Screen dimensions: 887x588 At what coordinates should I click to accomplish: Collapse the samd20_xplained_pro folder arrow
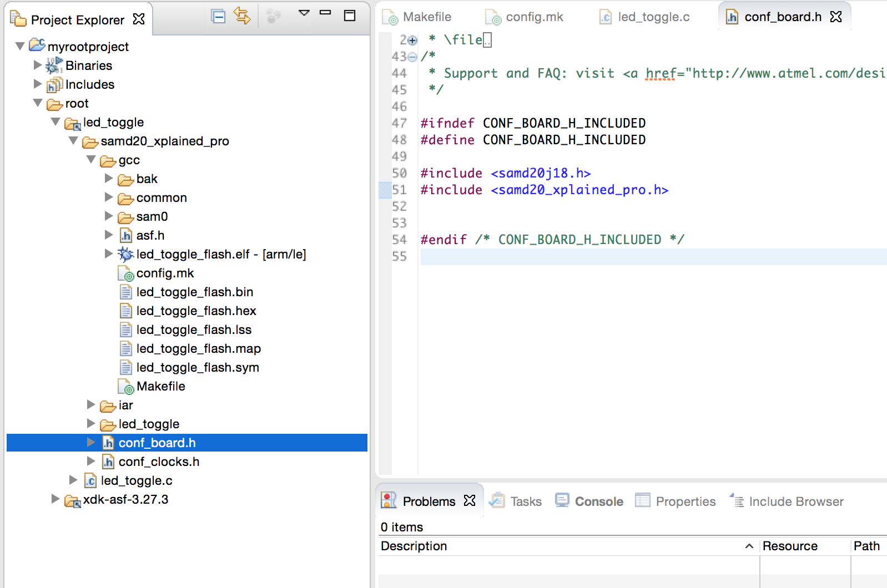(73, 140)
